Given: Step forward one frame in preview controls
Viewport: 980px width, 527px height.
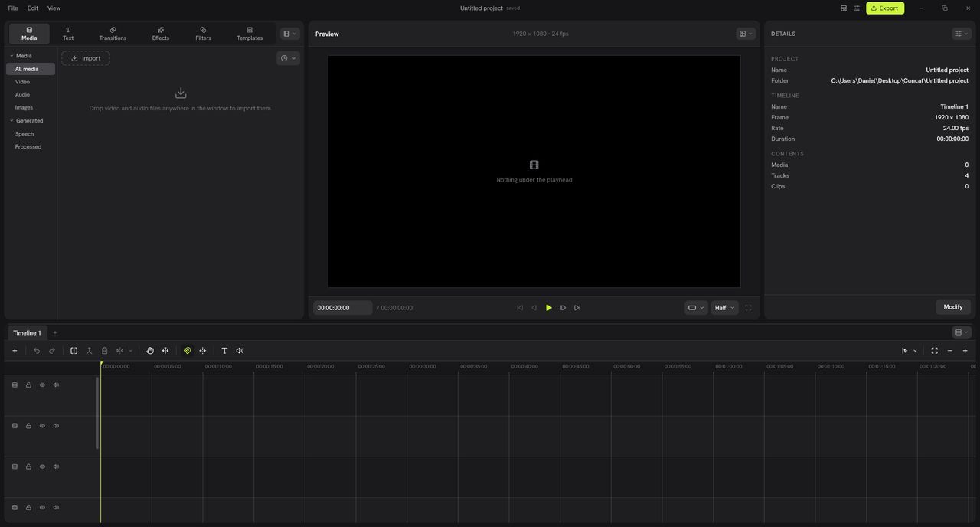Looking at the screenshot, I should pyautogui.click(x=563, y=308).
